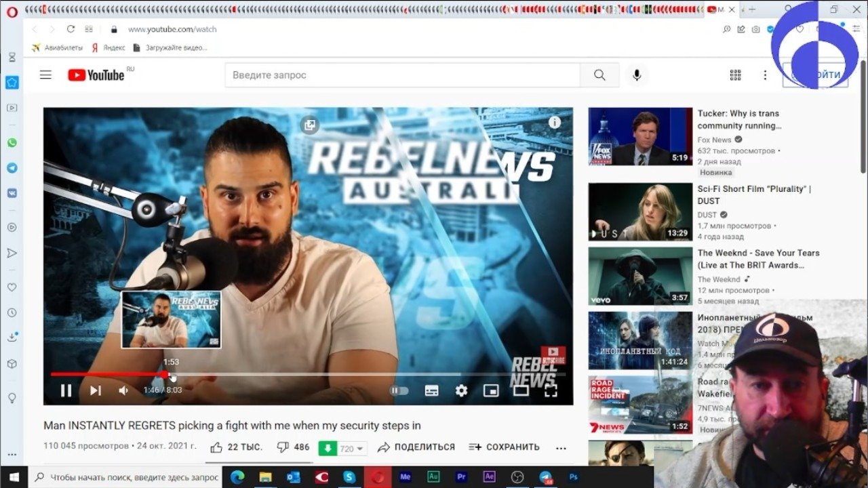The height and width of the screenshot is (488, 868).
Task: Open VK in the Opera sidebar
Action: pos(12,192)
